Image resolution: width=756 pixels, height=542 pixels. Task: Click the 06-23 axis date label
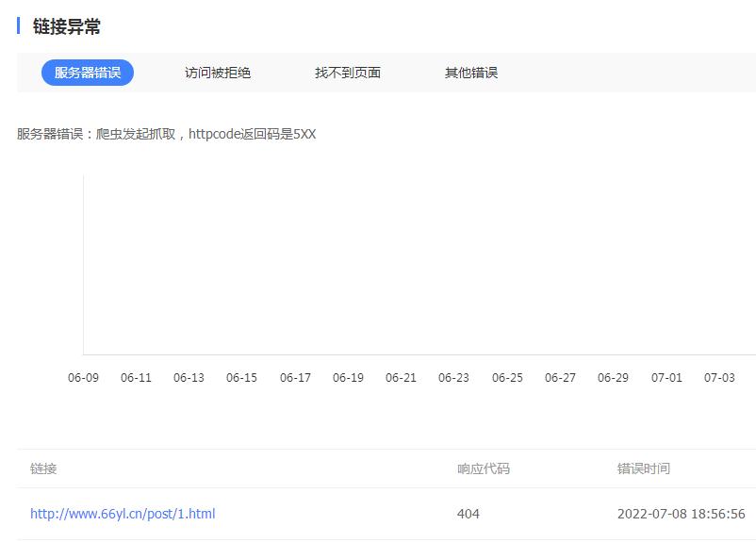pos(453,378)
